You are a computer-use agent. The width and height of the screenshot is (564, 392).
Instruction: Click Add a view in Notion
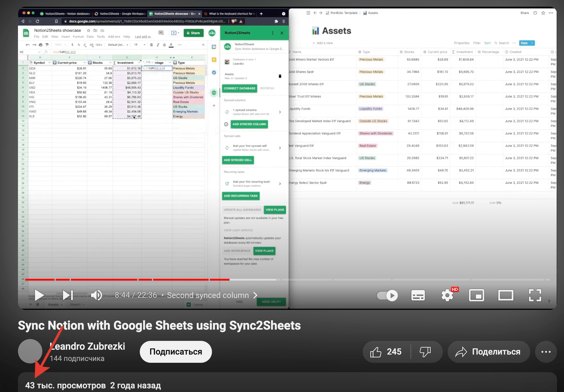[x=323, y=43]
